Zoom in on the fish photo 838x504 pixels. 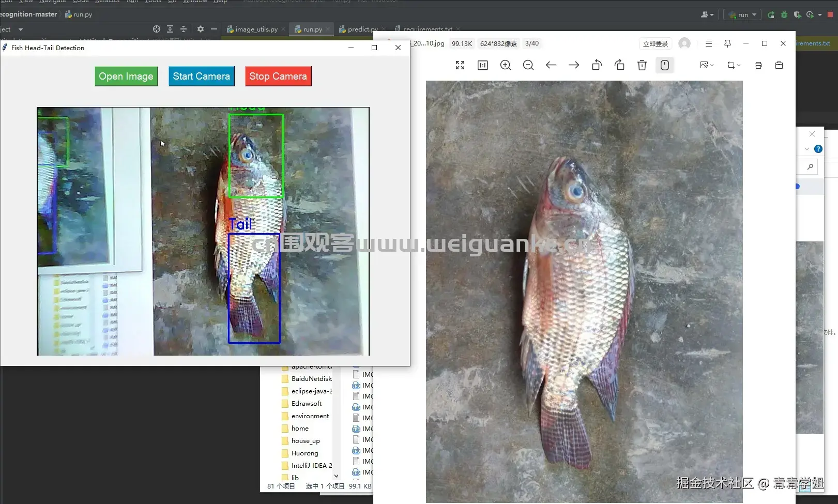[x=506, y=65]
